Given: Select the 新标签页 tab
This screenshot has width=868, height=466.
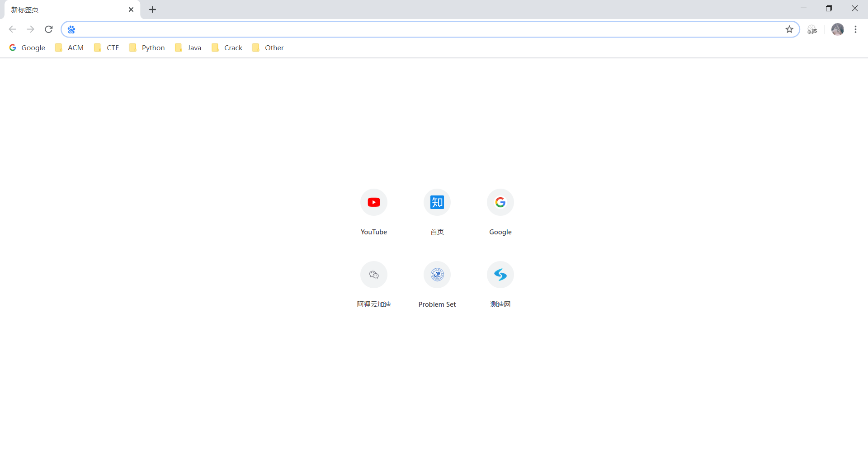Looking at the screenshot, I should [x=72, y=10].
